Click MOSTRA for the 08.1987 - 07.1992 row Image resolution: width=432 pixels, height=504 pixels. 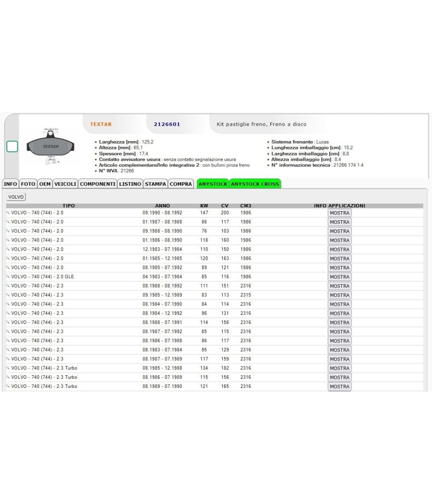[x=339, y=332]
